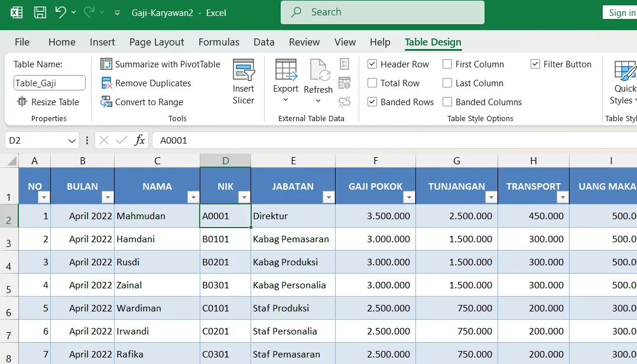Click the Insert Slicer icon
The image size is (637, 364).
(243, 70)
